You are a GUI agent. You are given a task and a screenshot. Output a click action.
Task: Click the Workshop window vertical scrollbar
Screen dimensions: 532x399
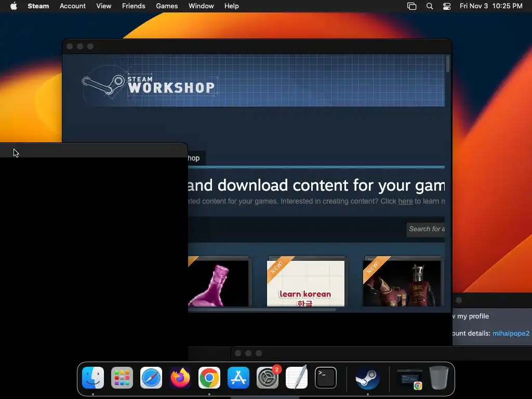pyautogui.click(x=448, y=64)
